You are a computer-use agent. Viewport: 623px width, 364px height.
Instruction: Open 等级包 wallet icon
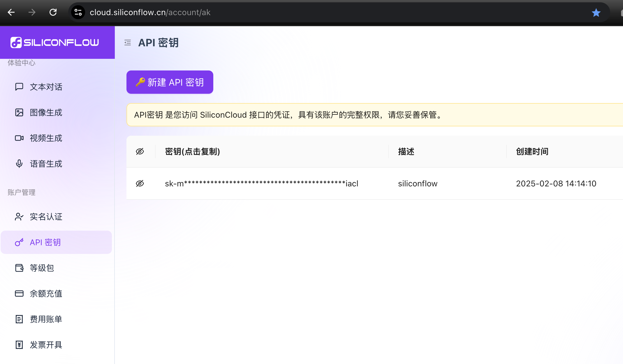(x=19, y=268)
